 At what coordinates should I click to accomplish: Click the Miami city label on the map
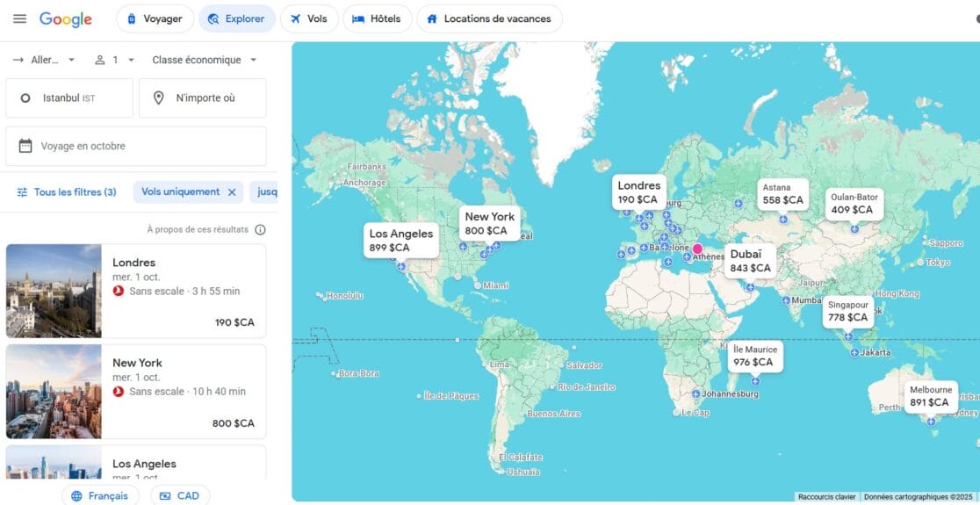pyautogui.click(x=495, y=285)
